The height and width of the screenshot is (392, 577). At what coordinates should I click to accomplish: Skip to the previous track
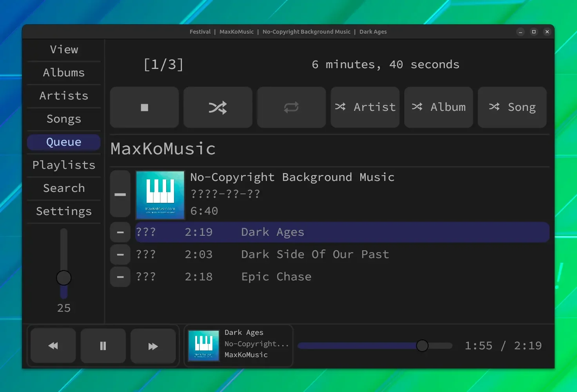[x=53, y=346]
